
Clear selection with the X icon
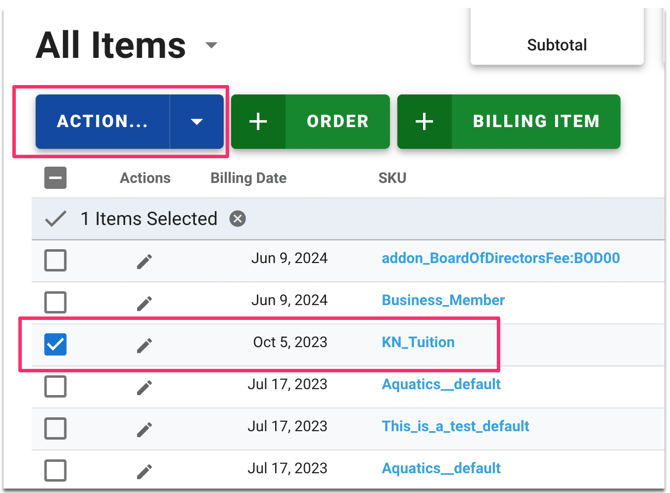click(237, 219)
